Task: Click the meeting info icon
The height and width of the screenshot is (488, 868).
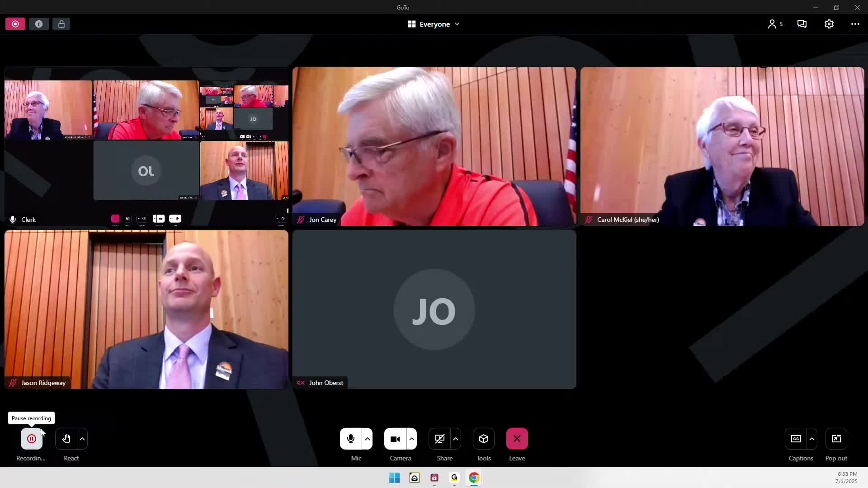Action: (39, 24)
